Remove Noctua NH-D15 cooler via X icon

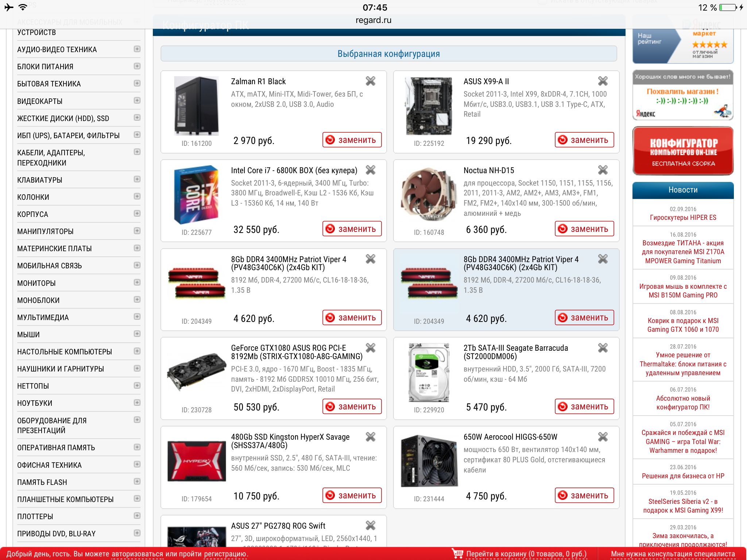603,170
